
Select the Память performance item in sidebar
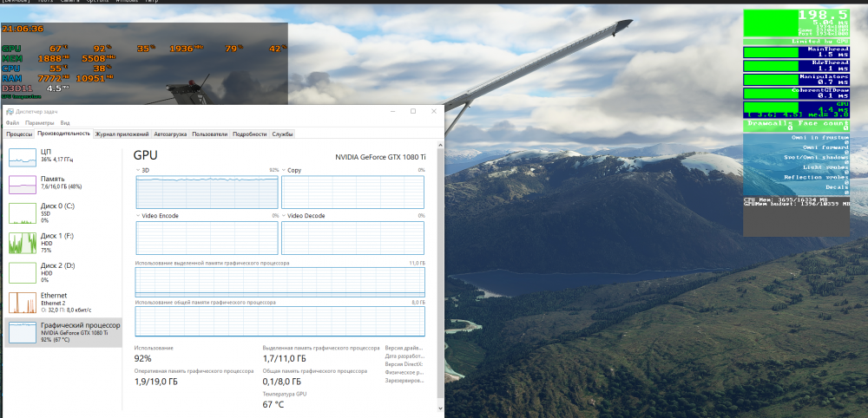tap(62, 183)
